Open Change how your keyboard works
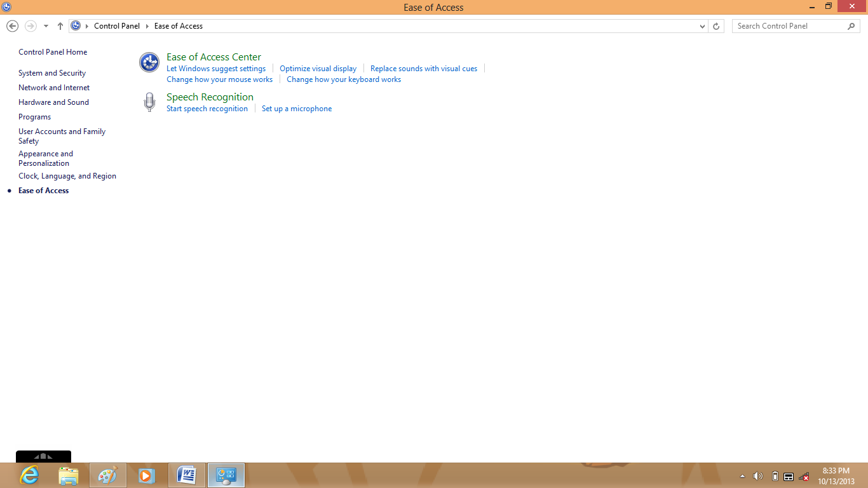 344,79
